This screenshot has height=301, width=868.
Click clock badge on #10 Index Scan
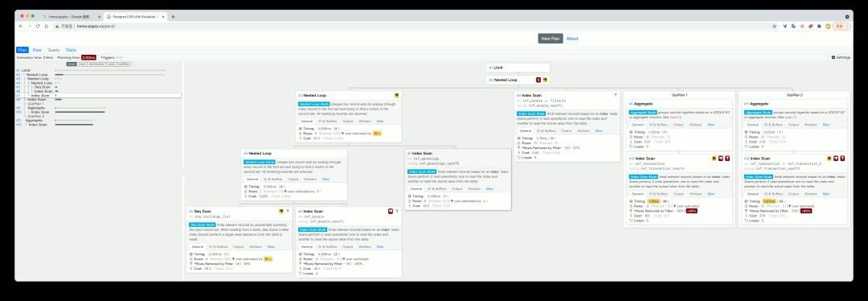coord(714,158)
